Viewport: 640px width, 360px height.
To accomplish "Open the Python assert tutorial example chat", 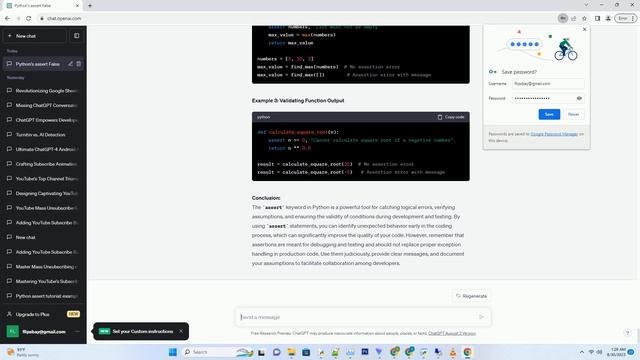I will click(43, 296).
